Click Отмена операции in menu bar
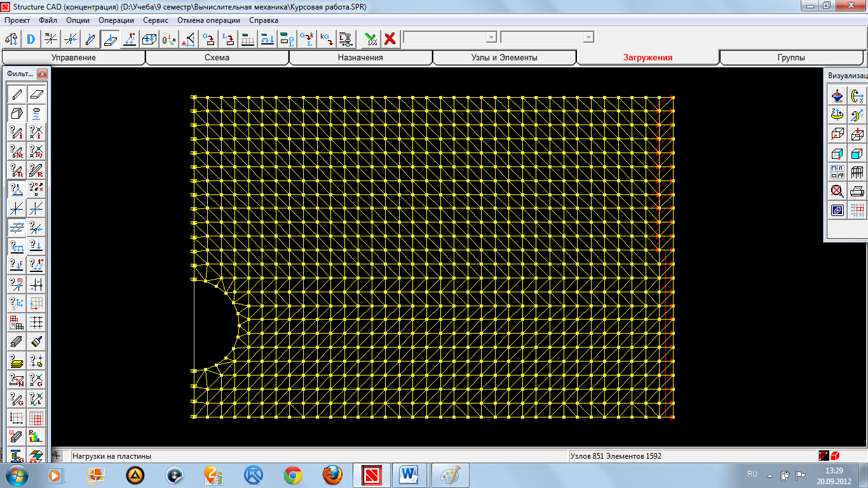The height and width of the screenshot is (488, 868). point(208,20)
